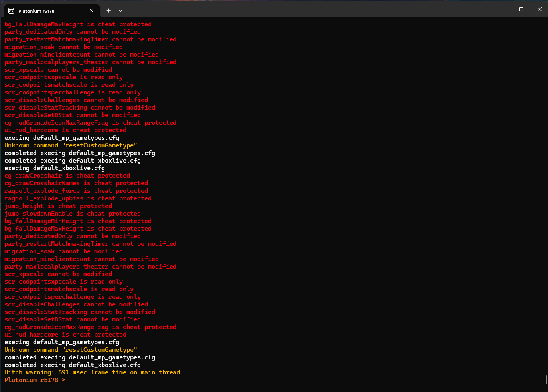The image size is (548, 392).
Task: Open the tab options chevron menu
Action: [120, 11]
